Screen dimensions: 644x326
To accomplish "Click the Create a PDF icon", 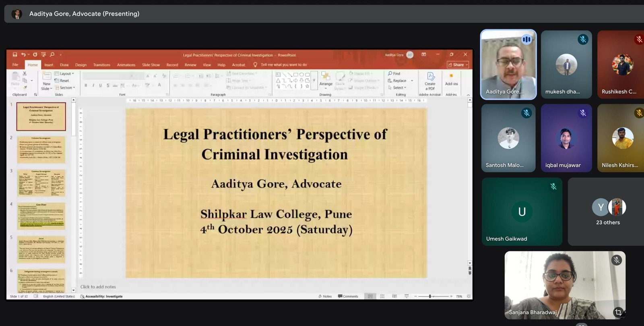I will click(430, 81).
